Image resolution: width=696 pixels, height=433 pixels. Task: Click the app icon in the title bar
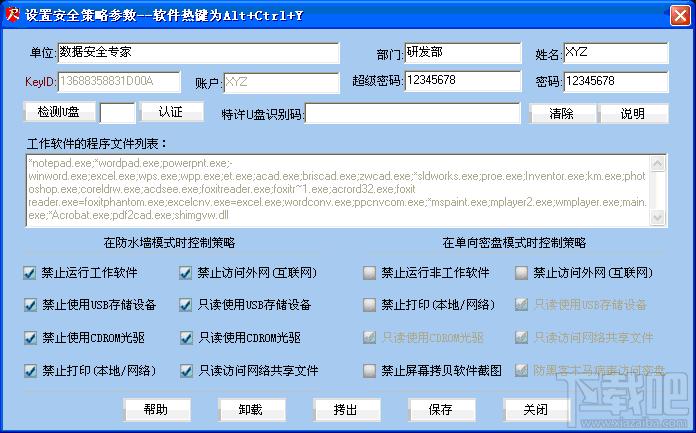pyautogui.click(x=12, y=15)
